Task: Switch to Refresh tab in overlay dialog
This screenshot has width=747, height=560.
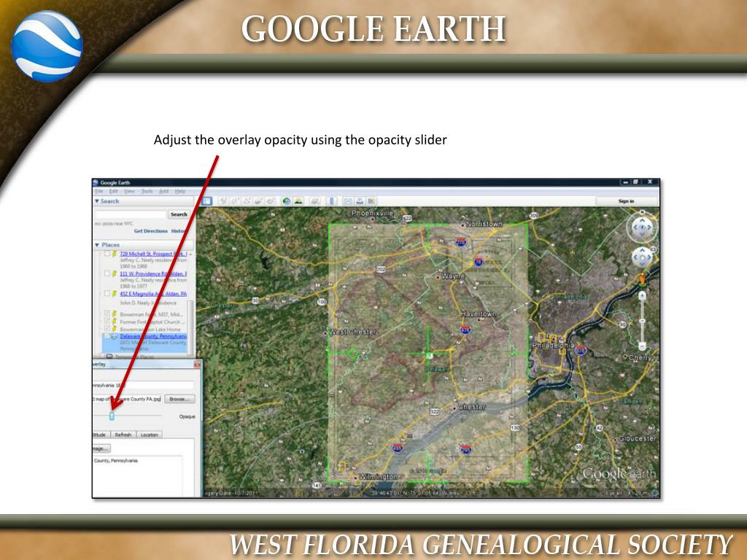Action: (123, 435)
